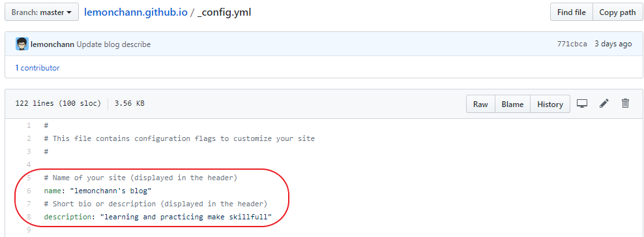Edit this file with the pencil icon

(604, 104)
